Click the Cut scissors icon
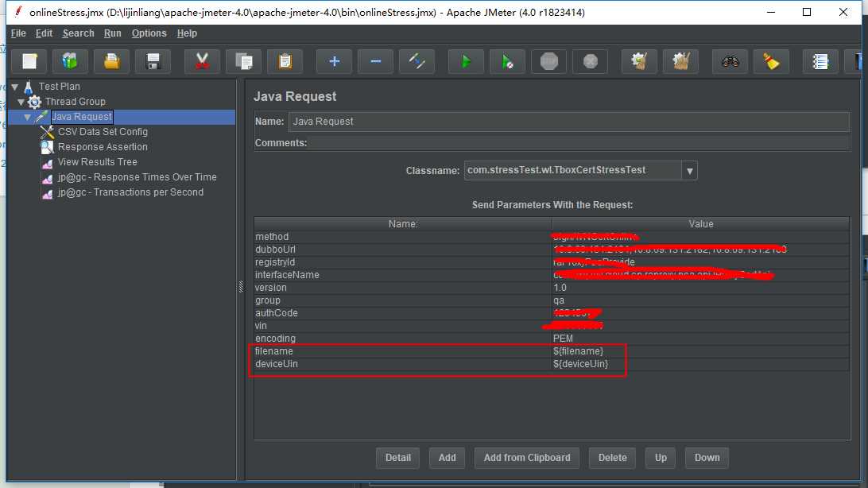This screenshot has width=868, height=488. click(202, 61)
